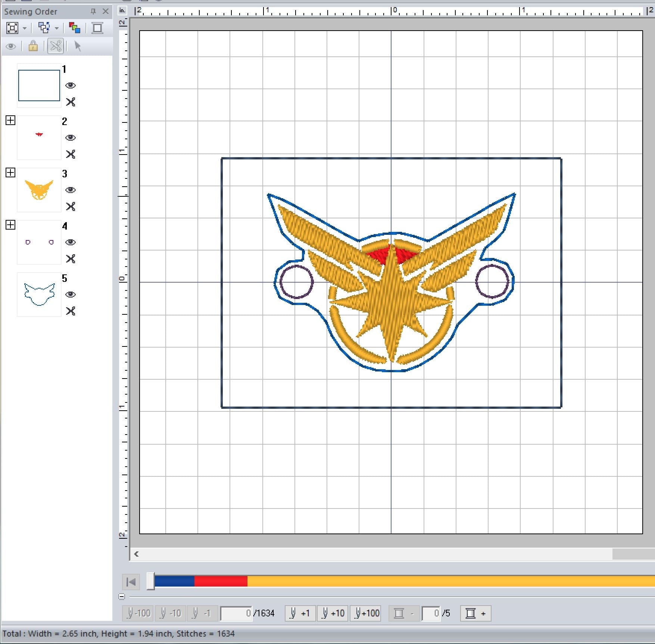
Task: Toggle the eye display icon in toolbar
Action: [x=11, y=47]
